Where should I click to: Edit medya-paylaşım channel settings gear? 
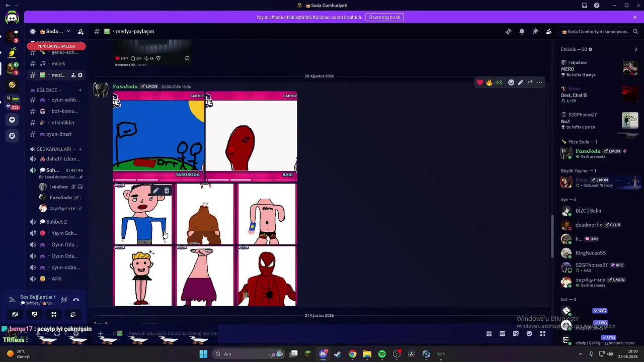(80, 75)
